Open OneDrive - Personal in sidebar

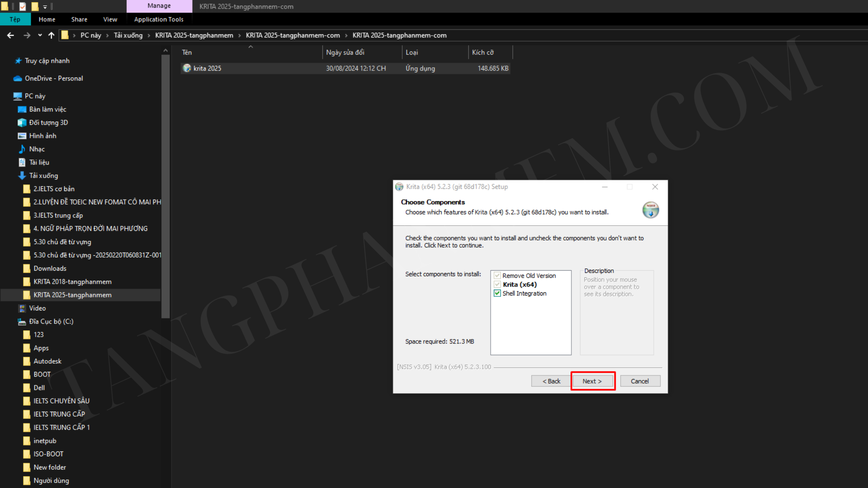[53, 78]
